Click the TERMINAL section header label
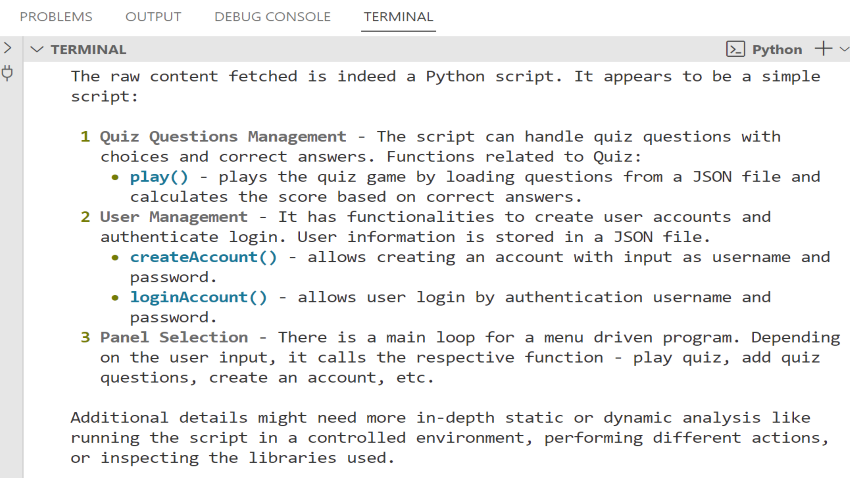 (88, 49)
